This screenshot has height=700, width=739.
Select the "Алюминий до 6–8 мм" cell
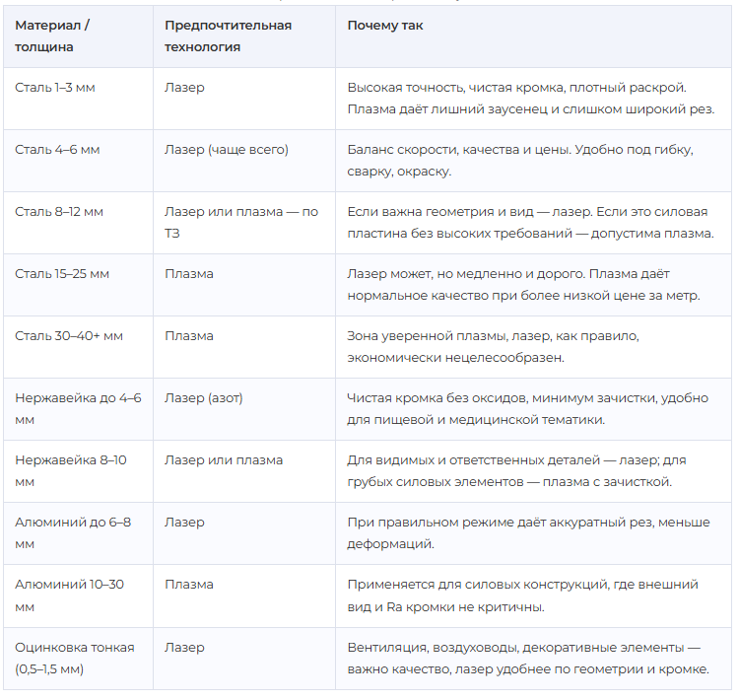[x=74, y=533]
